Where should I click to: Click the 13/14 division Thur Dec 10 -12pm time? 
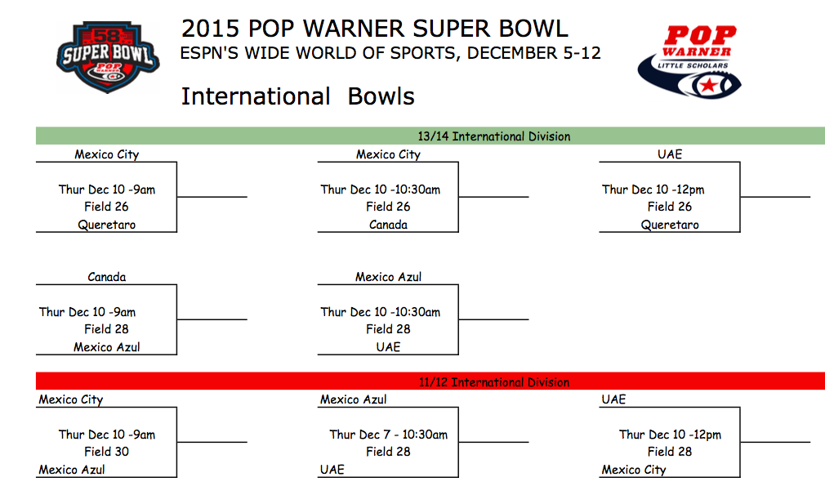[653, 190]
